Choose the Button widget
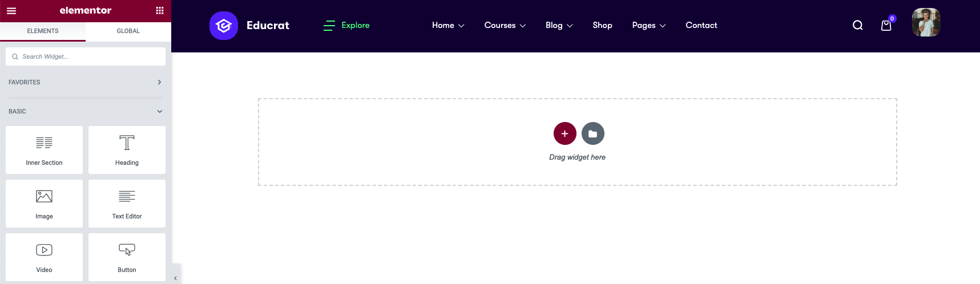This screenshot has width=980, height=284. click(127, 257)
